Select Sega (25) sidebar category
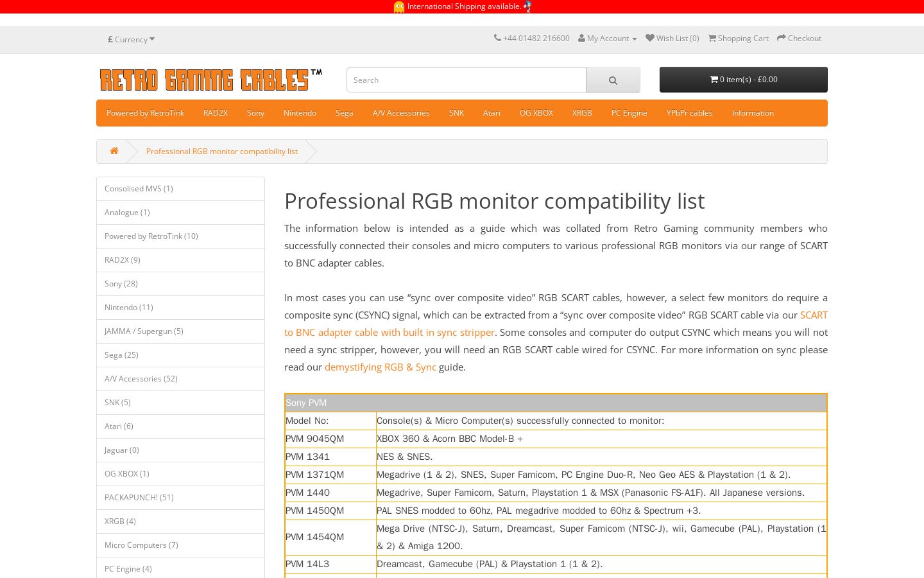 (180, 355)
